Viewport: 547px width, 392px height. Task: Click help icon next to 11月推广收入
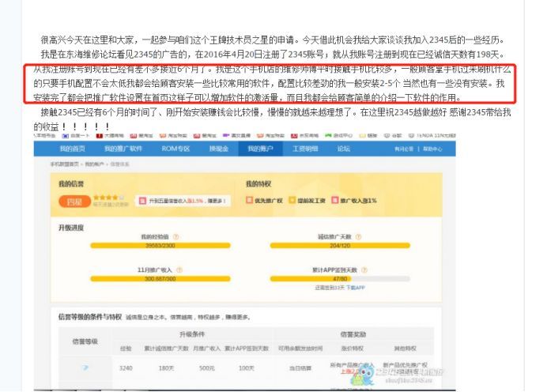(x=179, y=270)
